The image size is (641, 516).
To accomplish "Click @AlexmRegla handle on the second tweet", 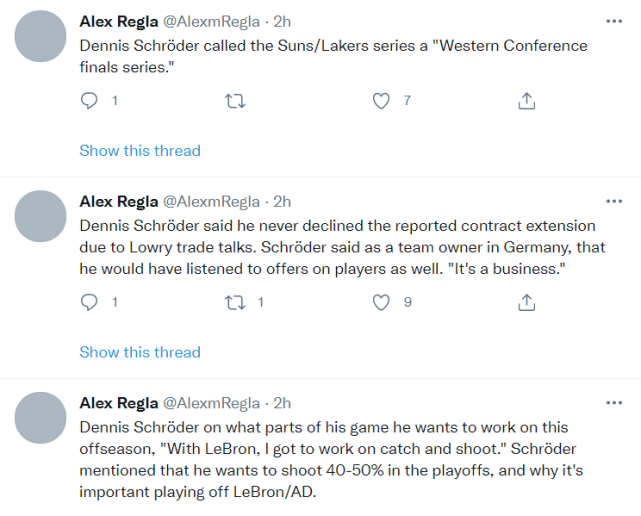I will click(x=211, y=201).
